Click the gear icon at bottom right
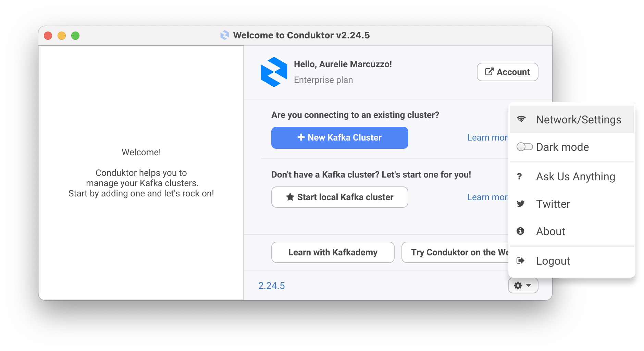 coord(518,286)
